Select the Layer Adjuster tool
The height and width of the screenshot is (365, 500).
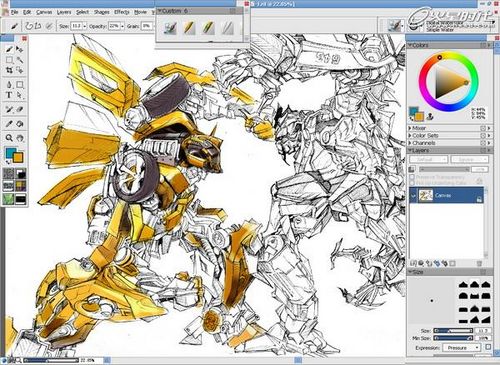click(x=20, y=49)
